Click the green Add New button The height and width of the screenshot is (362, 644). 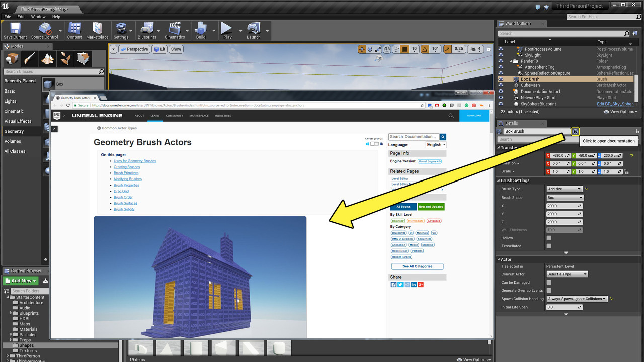point(21,281)
